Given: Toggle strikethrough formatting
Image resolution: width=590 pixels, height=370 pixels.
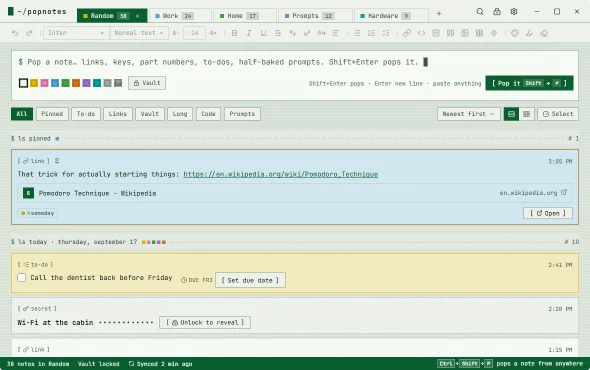Looking at the screenshot, I should pyautogui.click(x=278, y=33).
